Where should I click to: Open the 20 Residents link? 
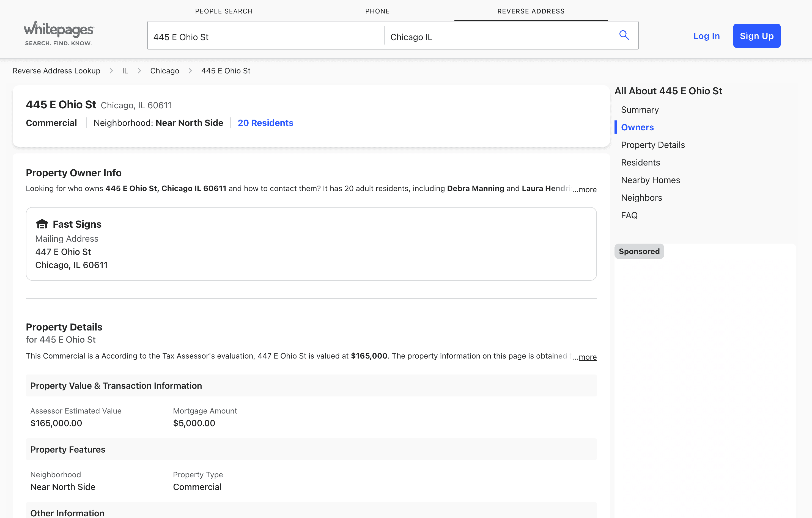[265, 123]
